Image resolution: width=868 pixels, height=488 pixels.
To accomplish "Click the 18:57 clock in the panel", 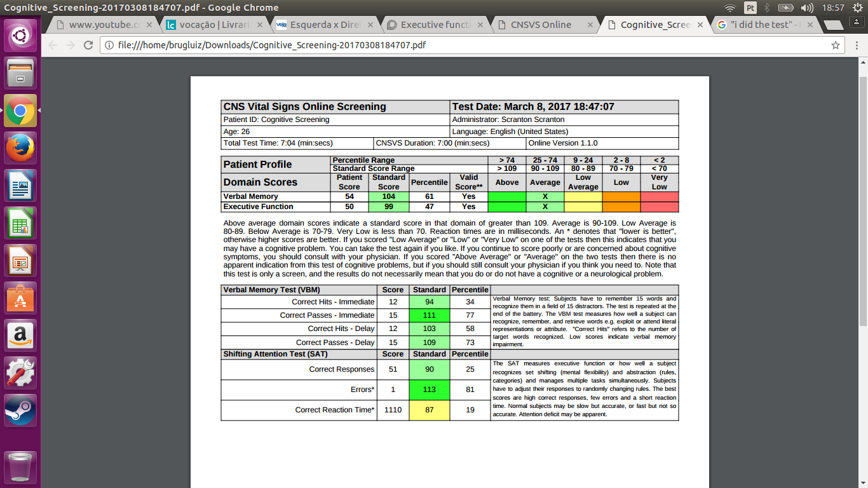I will point(833,8).
